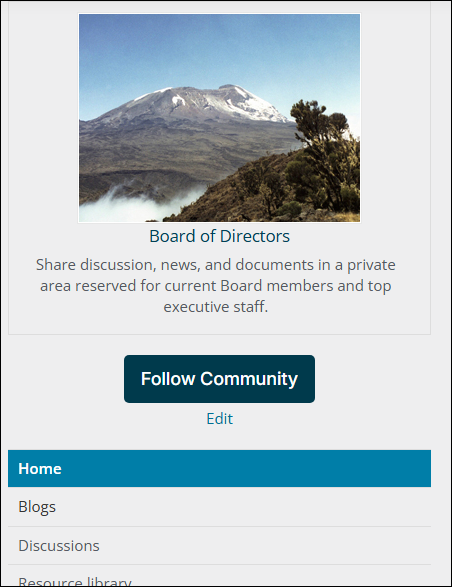Click the snow-capped summit in the photo
Screen dimensions: 452x587
point(210,99)
